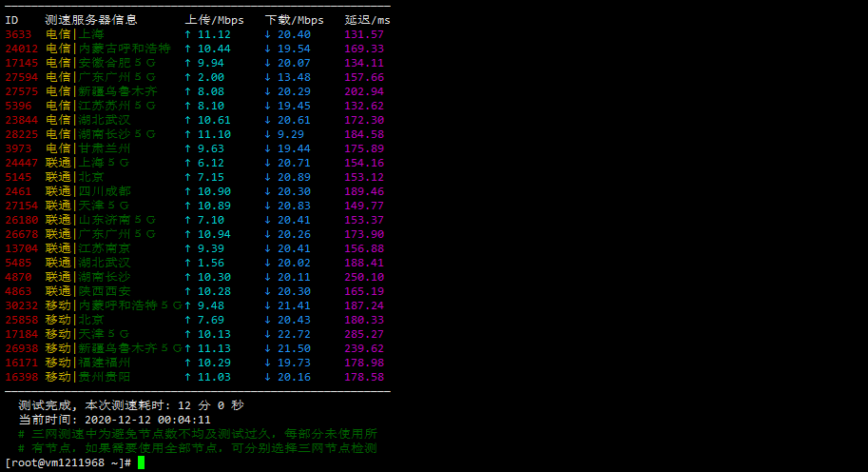Click the 延迟/ms column header

(367, 20)
